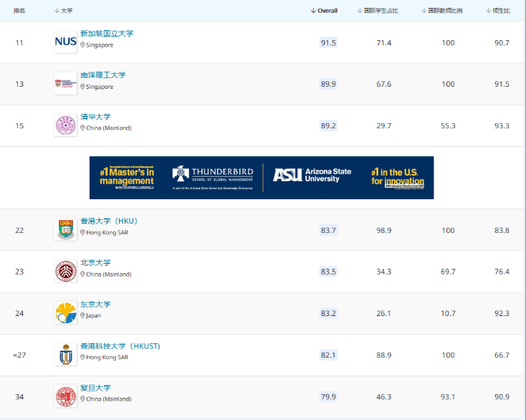Click the overall score 91.5
The width and height of the screenshot is (526, 420).
click(328, 42)
